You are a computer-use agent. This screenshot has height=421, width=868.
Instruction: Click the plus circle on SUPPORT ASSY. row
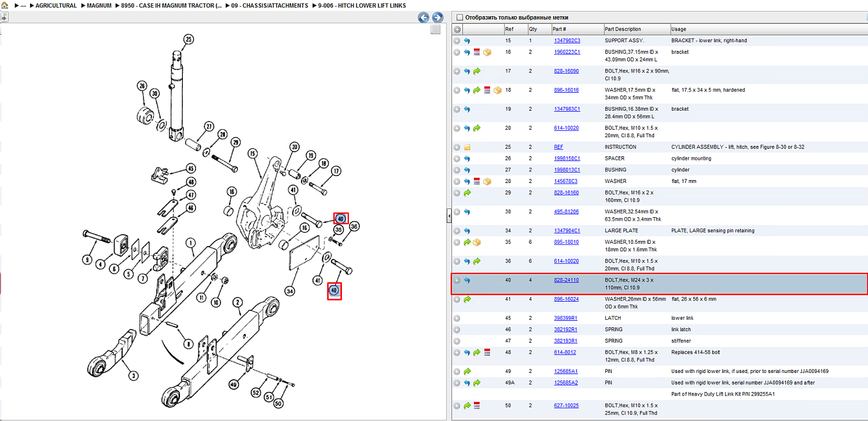pyautogui.click(x=457, y=41)
